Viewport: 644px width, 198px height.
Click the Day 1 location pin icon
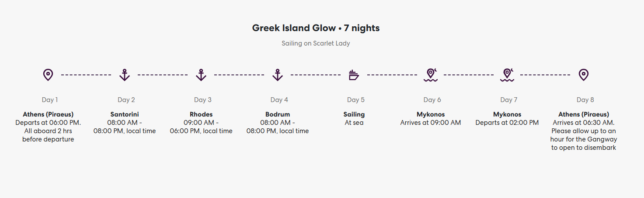tap(48, 75)
